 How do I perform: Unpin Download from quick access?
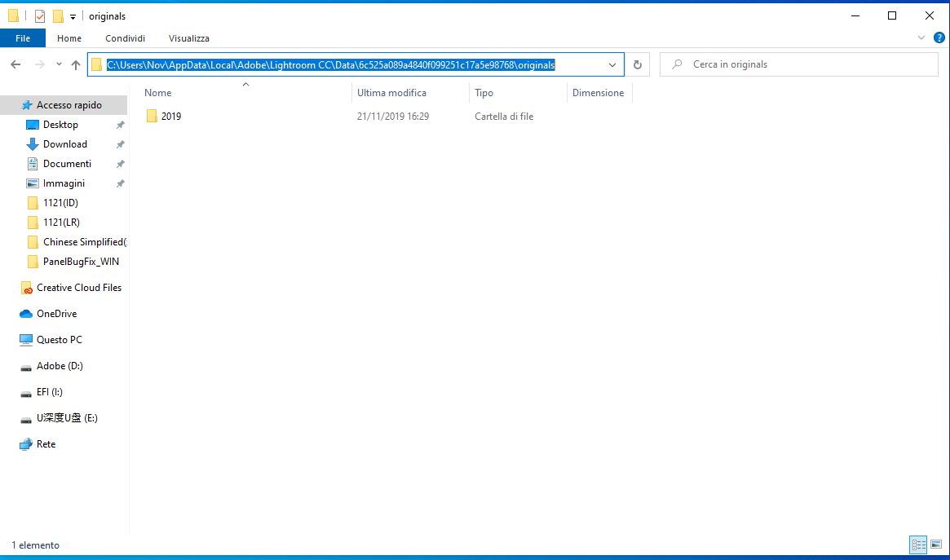point(120,143)
